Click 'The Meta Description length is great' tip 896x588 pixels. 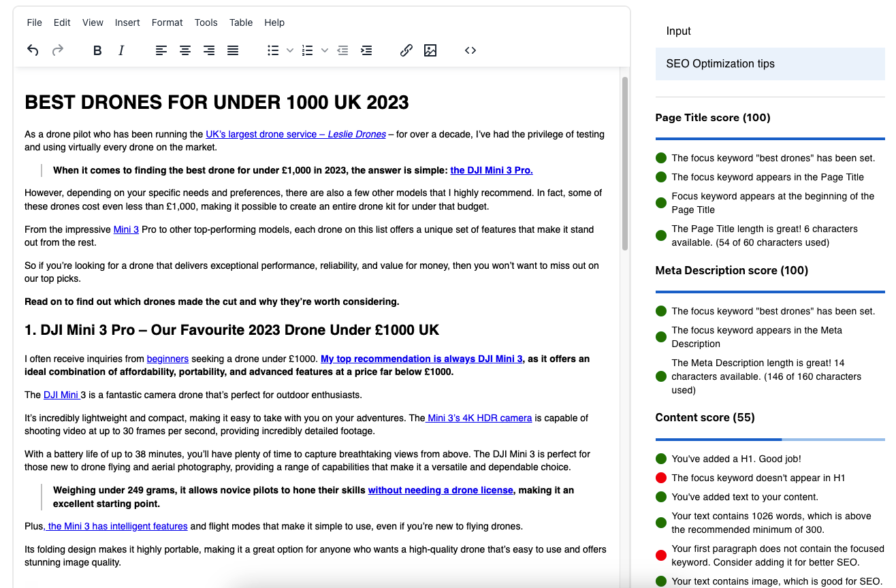pos(767,376)
